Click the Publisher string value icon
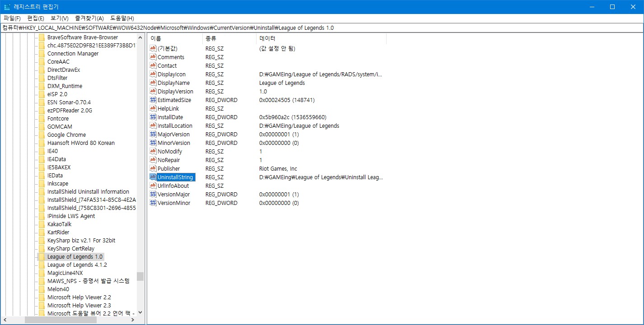This screenshot has width=644, height=325. tap(153, 168)
